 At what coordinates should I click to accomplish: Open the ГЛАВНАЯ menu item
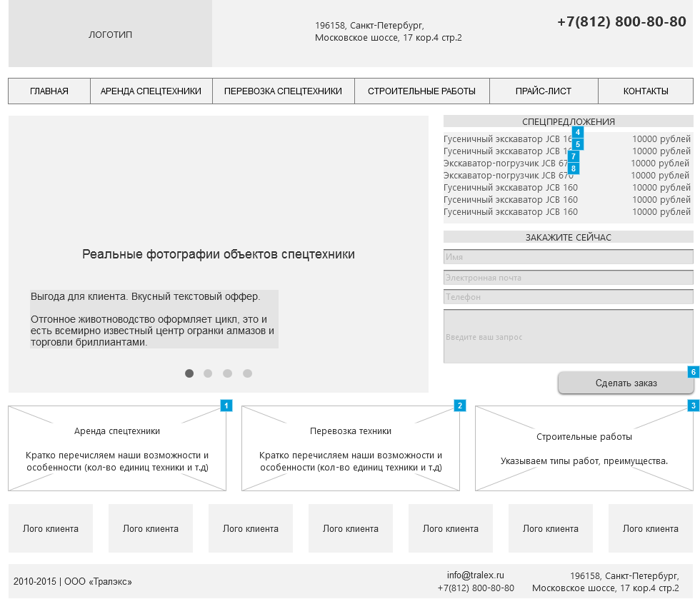[x=49, y=91]
